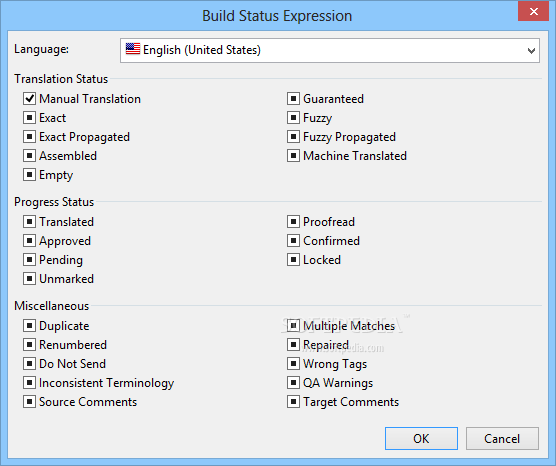Dismiss dialog with Cancel button

click(502, 438)
